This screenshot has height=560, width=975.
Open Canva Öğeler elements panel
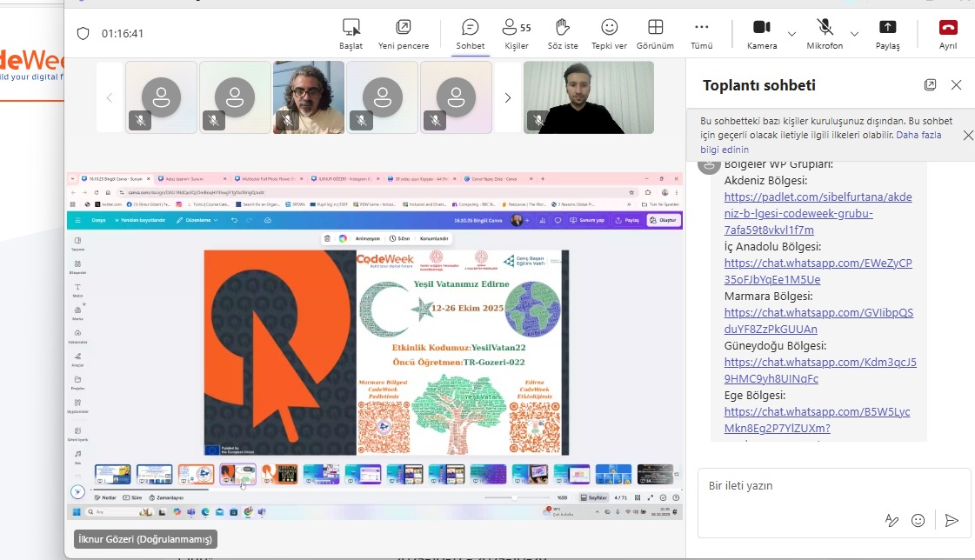click(x=77, y=267)
